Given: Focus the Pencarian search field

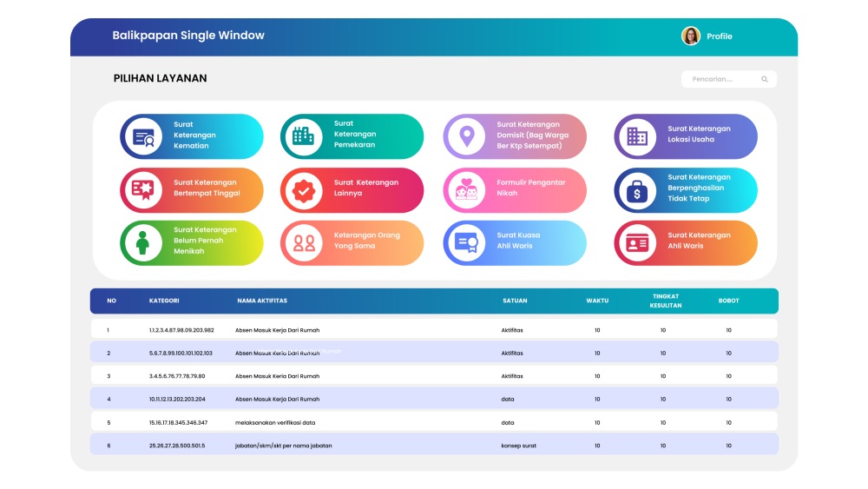Looking at the screenshot, I should coord(722,80).
